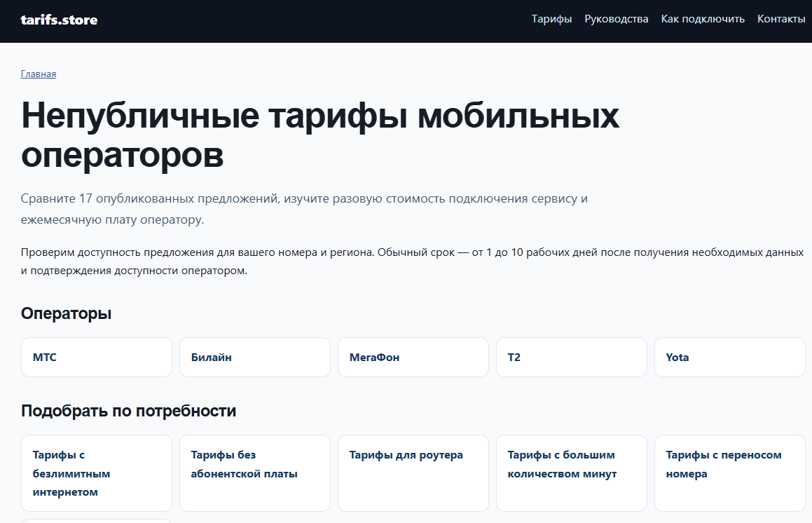Click the Непубличные тарифы мобильных операторов heading
The height and width of the screenshot is (523, 812).
(320, 135)
